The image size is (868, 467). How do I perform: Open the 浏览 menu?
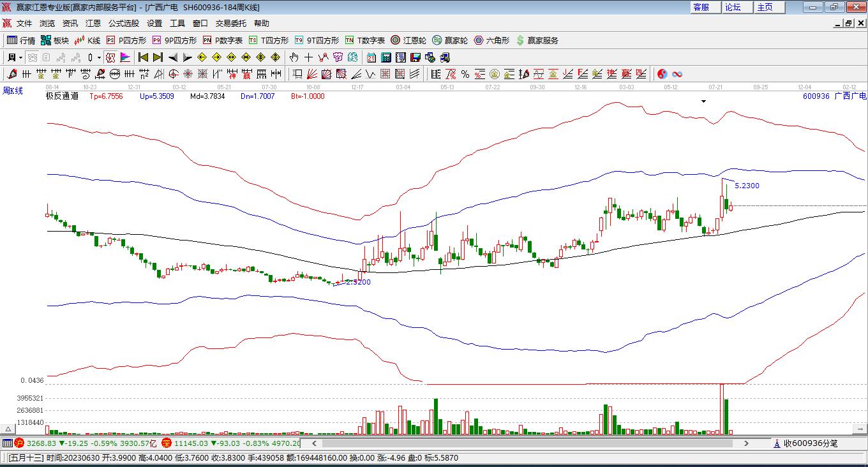(x=47, y=24)
